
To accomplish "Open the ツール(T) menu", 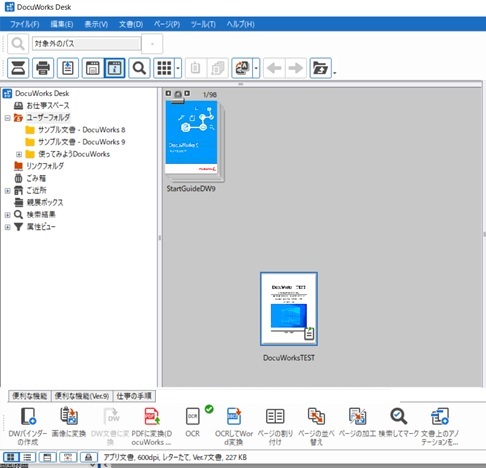I will [x=203, y=24].
